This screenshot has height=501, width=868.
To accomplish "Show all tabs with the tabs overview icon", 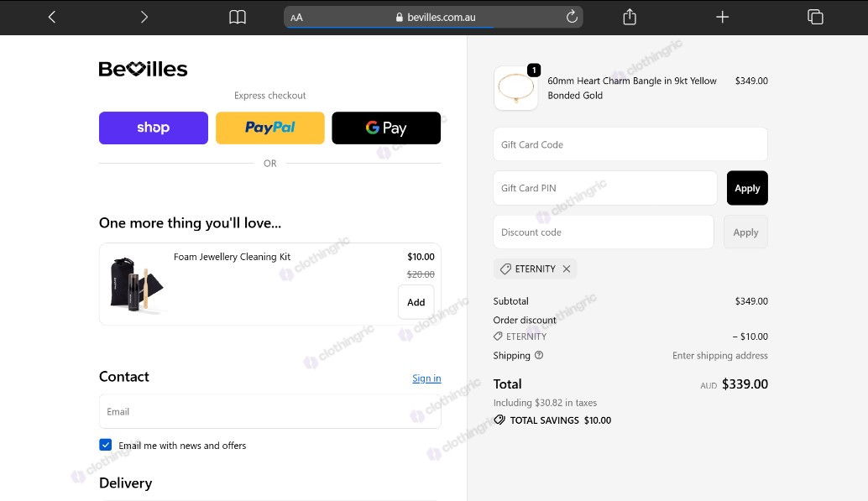I will tap(815, 17).
